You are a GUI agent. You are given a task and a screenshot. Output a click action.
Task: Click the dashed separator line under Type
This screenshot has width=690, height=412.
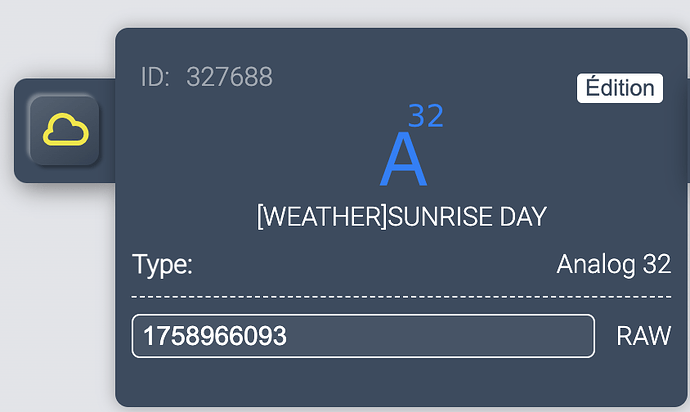click(401, 297)
